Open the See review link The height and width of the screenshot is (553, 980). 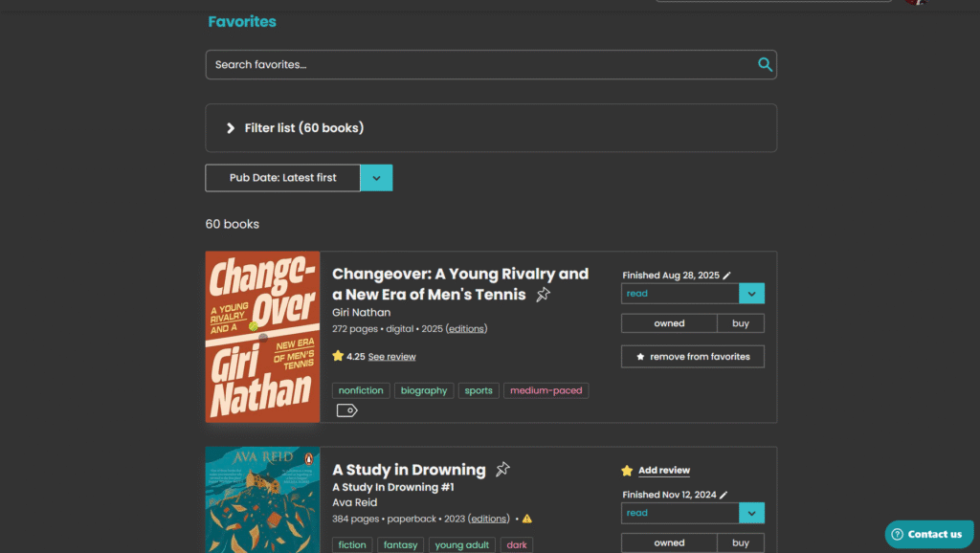tap(391, 357)
